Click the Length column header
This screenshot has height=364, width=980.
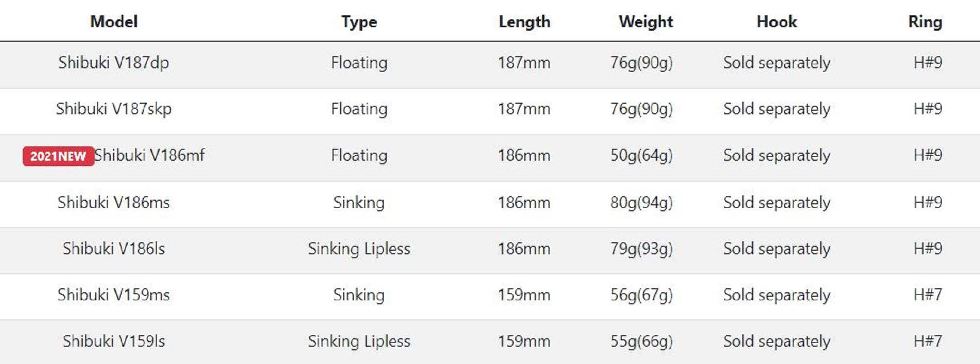click(x=524, y=22)
